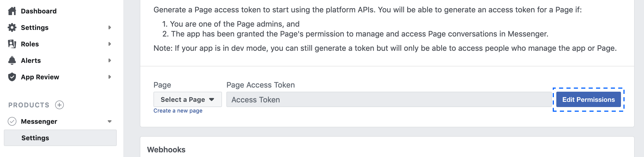Open the Select a Page dropdown
Screen dimensions: 644x157
pos(188,99)
